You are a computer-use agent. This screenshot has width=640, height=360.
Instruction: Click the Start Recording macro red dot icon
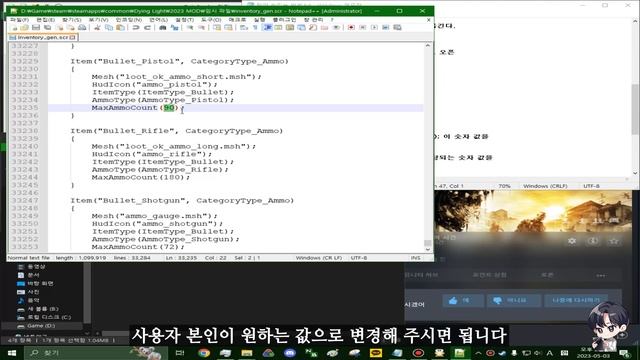point(351,27)
